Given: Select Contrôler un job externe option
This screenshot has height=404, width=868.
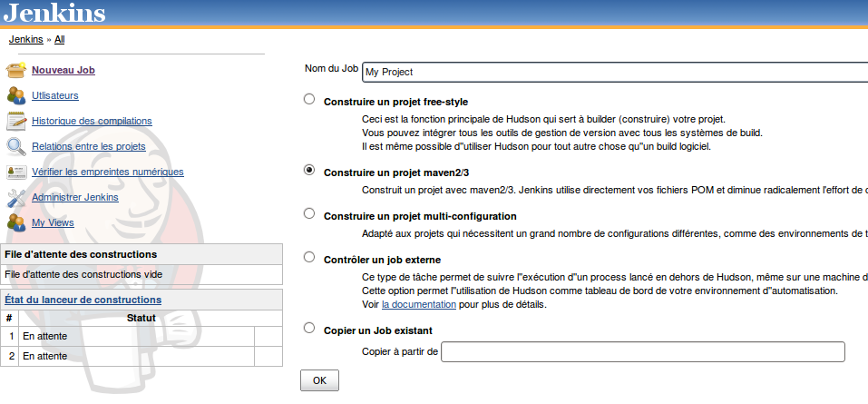Looking at the screenshot, I should coord(310,257).
